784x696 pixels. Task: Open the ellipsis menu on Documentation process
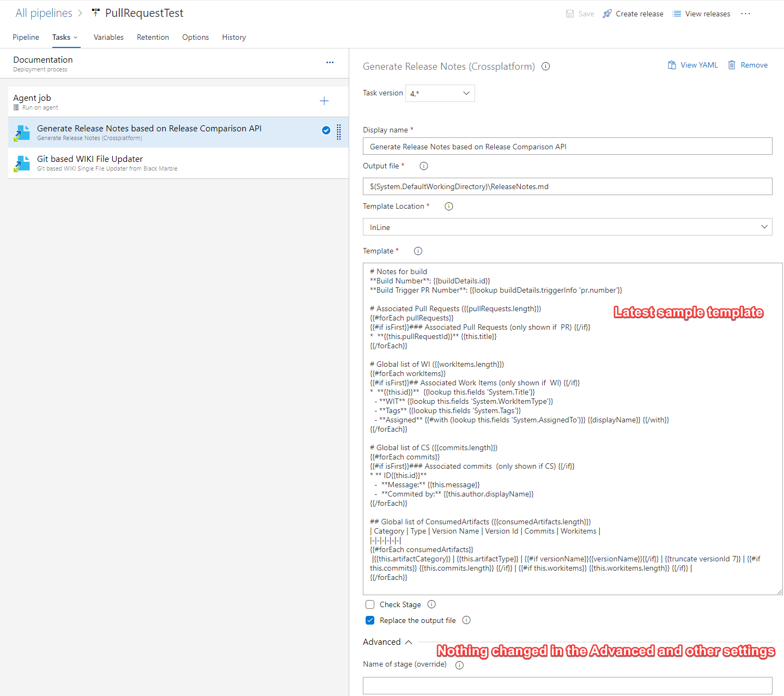[x=330, y=62]
